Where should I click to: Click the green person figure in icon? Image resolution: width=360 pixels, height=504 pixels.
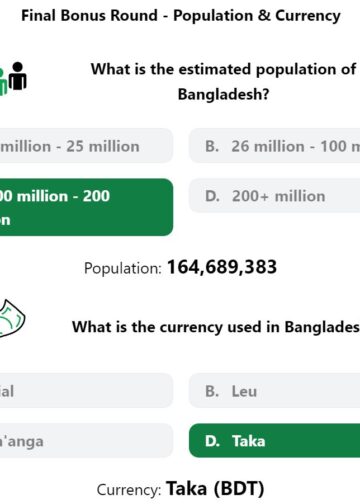tap(3, 82)
